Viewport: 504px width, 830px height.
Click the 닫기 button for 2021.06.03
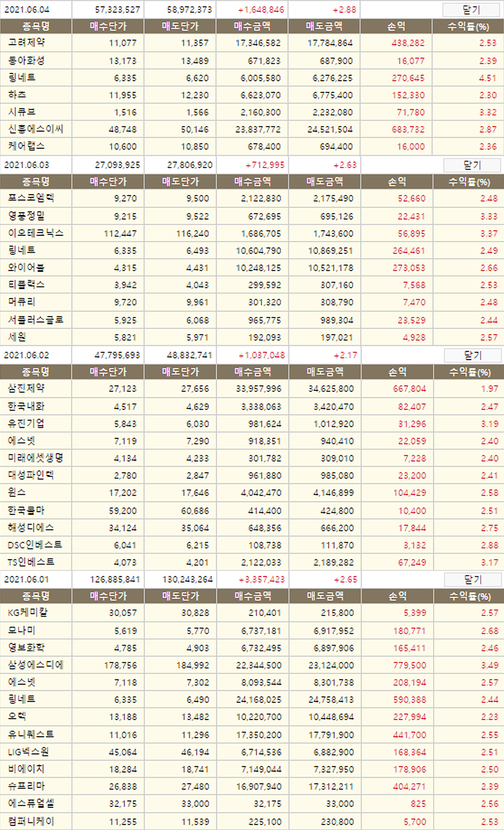click(472, 165)
